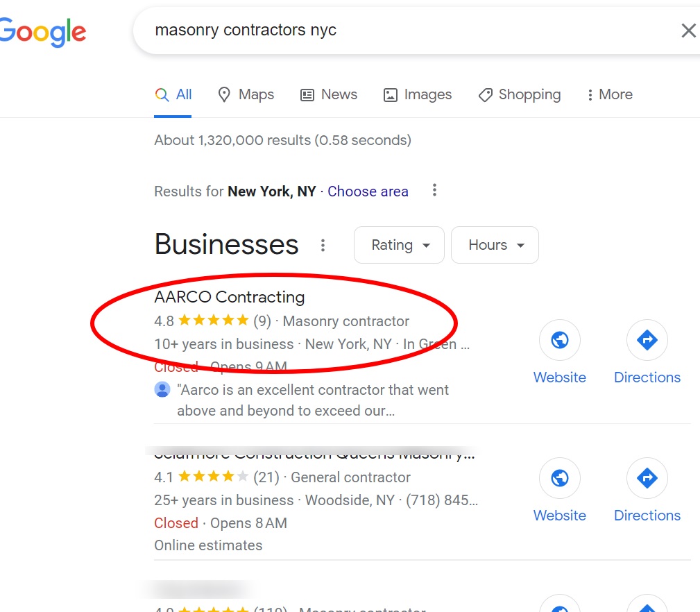
Task: Click the Website globe icon for the Woodside contractor
Action: click(559, 478)
